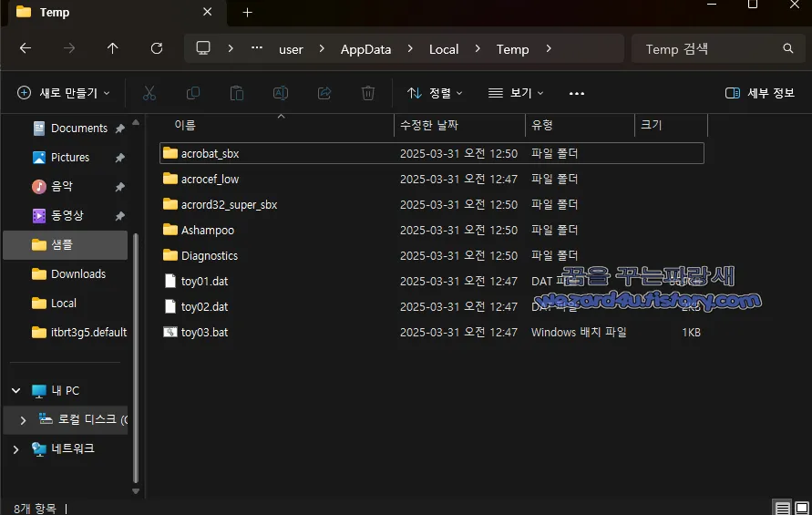Open 음악 in the sidebar
This screenshot has height=515, width=812.
(52, 186)
